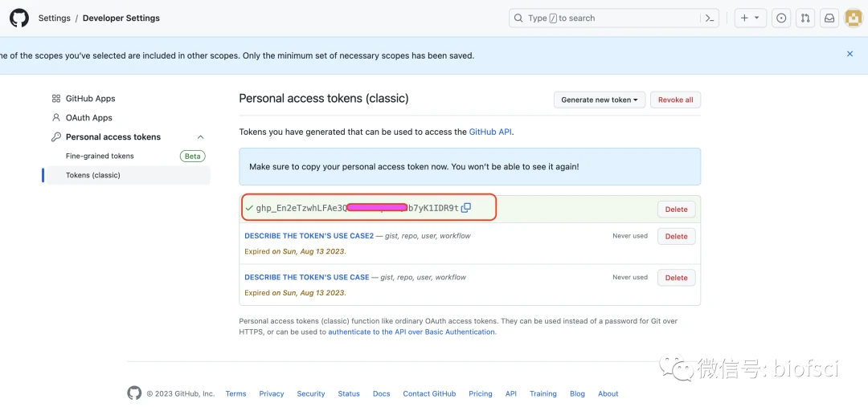Open DESCRIBE THE TOKEN'S USE CASE2 token
This screenshot has width=868, height=407.
click(x=309, y=236)
